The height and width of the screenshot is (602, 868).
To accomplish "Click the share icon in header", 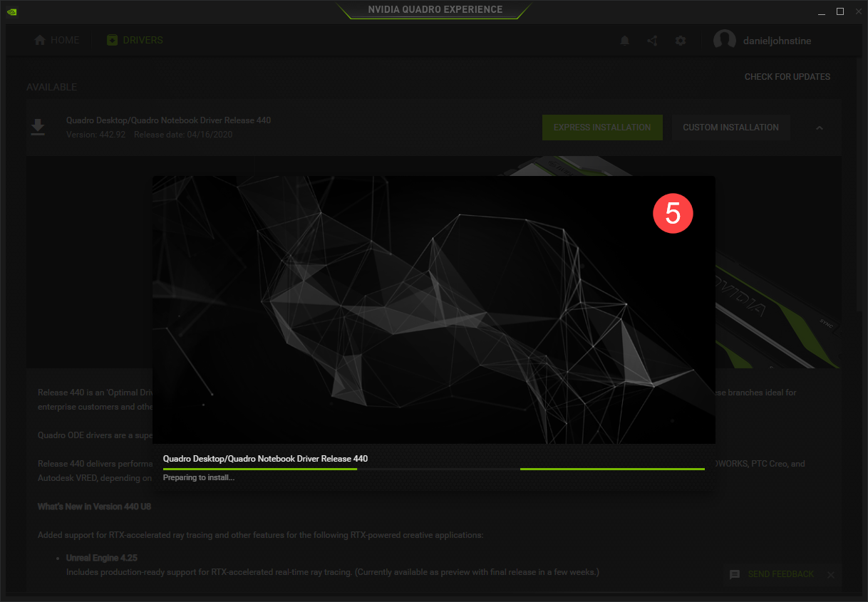I will click(652, 41).
